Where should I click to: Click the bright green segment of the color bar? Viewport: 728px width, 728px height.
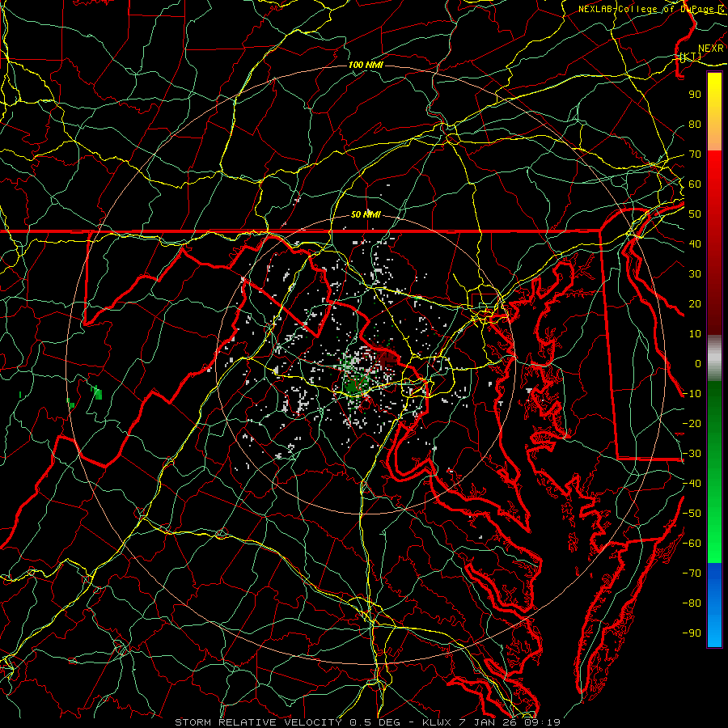coord(714,534)
